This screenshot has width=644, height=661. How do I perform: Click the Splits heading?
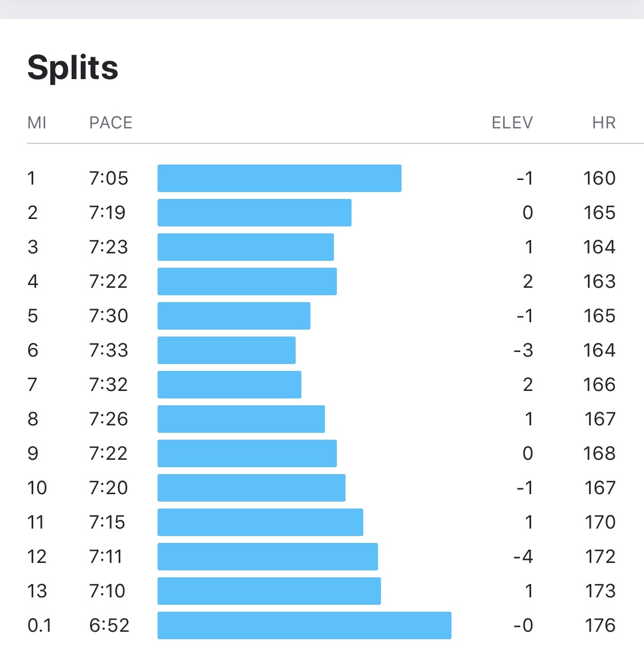(73, 68)
